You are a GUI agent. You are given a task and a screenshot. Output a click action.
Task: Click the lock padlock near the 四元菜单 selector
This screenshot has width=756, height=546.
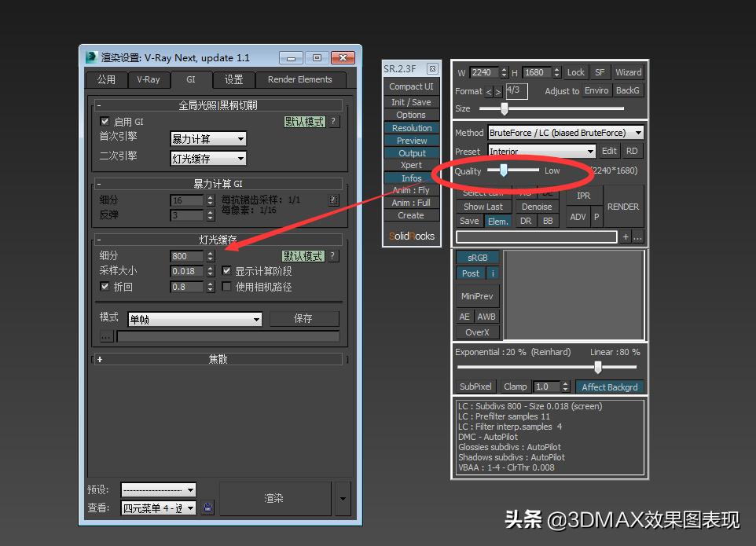tap(207, 508)
